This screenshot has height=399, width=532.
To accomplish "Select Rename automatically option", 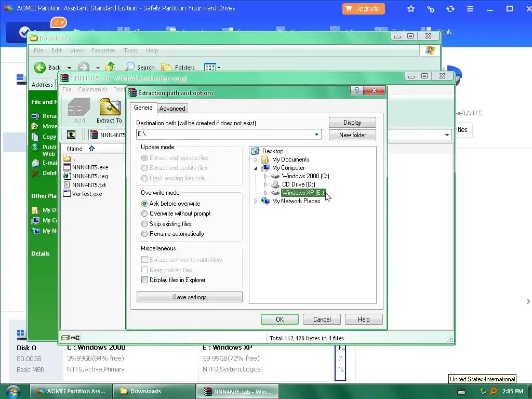I will [144, 234].
